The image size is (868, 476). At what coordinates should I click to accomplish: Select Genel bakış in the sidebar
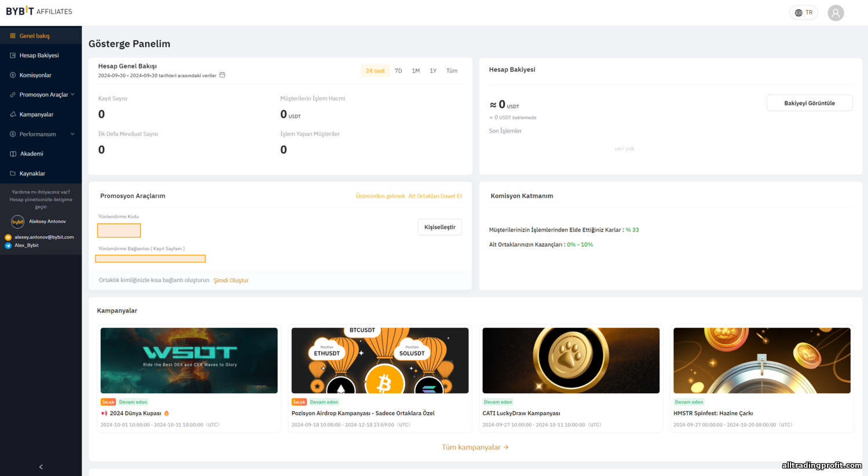click(x=41, y=36)
